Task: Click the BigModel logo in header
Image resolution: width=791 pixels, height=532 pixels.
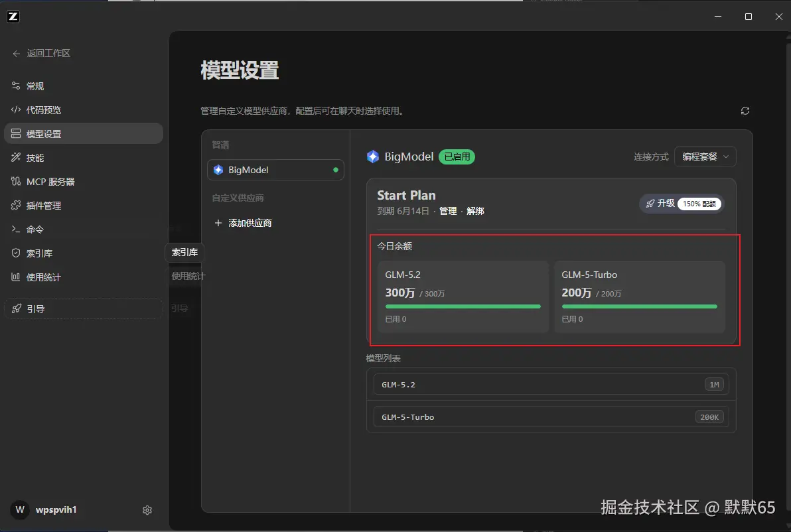Action: (373, 157)
